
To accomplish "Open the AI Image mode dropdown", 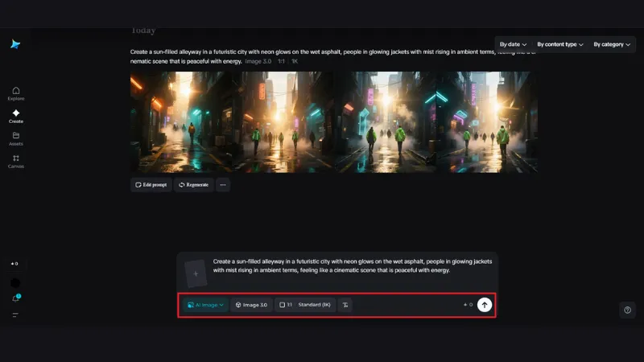I will click(x=204, y=305).
